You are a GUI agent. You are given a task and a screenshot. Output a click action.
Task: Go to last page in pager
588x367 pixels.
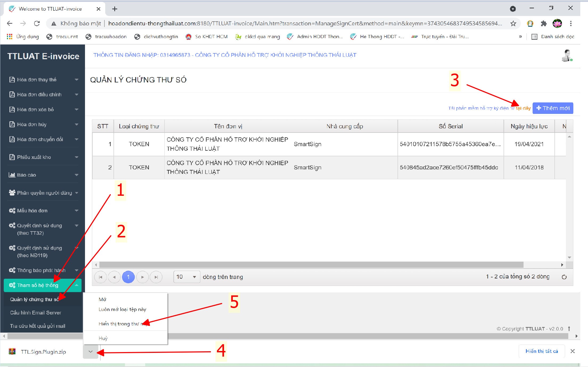pyautogui.click(x=156, y=277)
